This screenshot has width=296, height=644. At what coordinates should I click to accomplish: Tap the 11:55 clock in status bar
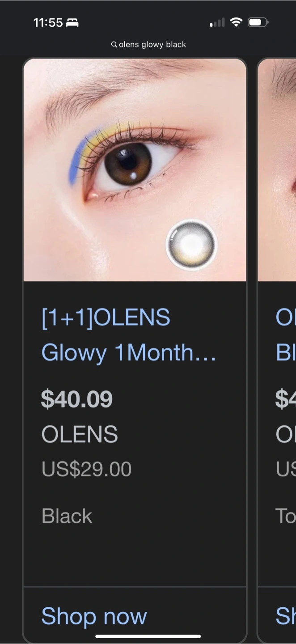48,22
